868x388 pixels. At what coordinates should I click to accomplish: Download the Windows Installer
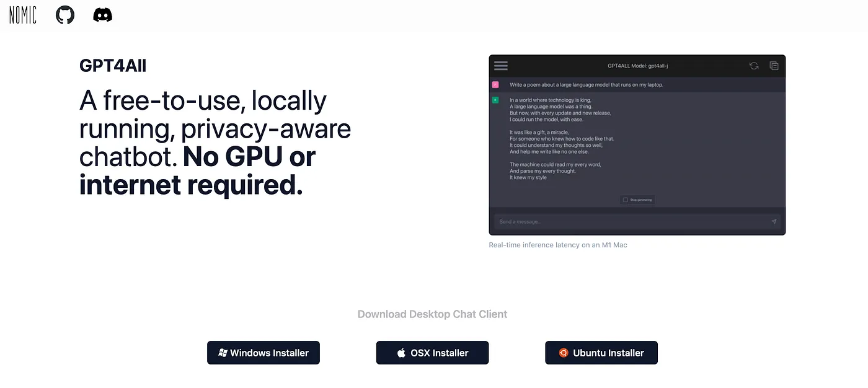(x=263, y=353)
